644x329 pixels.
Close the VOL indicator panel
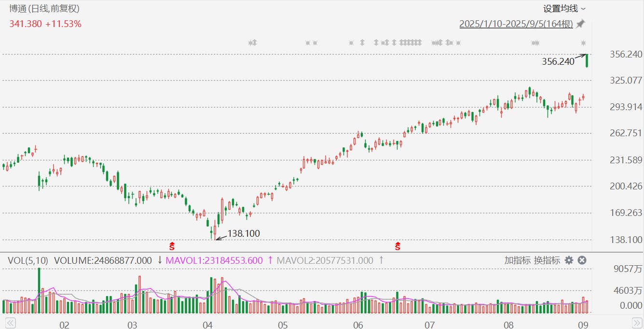582,260
